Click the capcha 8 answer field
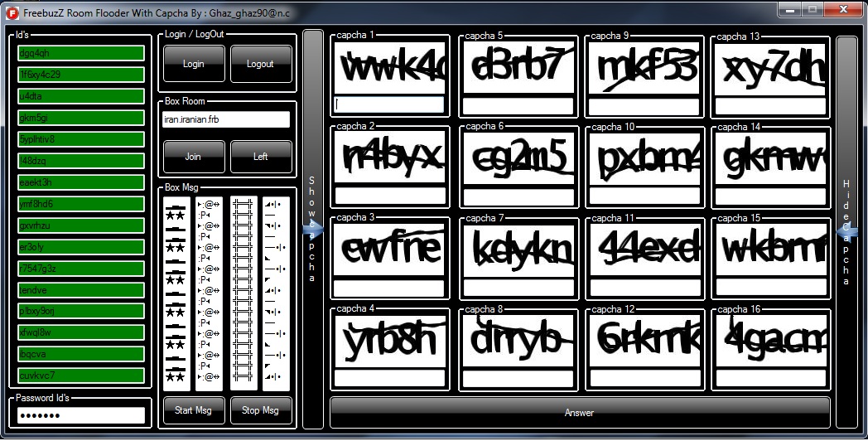Viewport: 868px width, 441px height. click(518, 379)
